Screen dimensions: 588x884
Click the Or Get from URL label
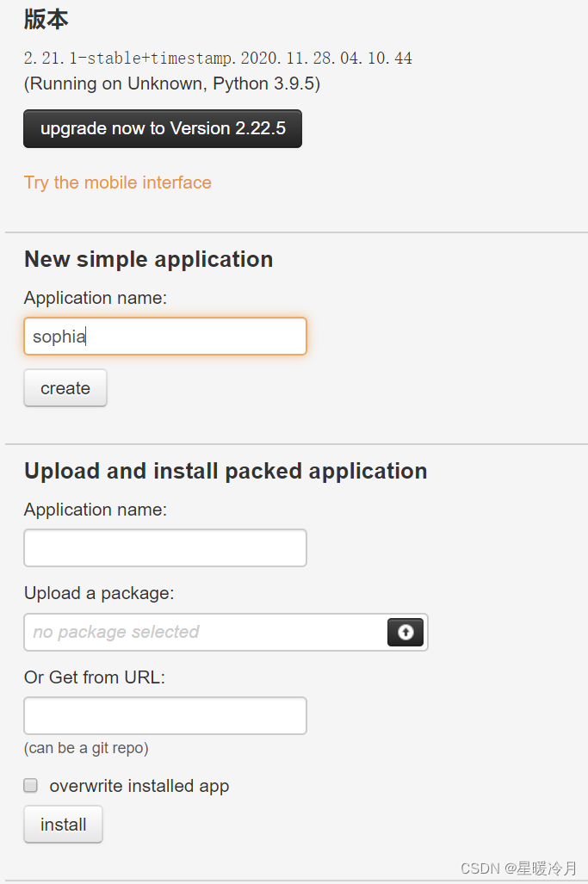(x=95, y=677)
